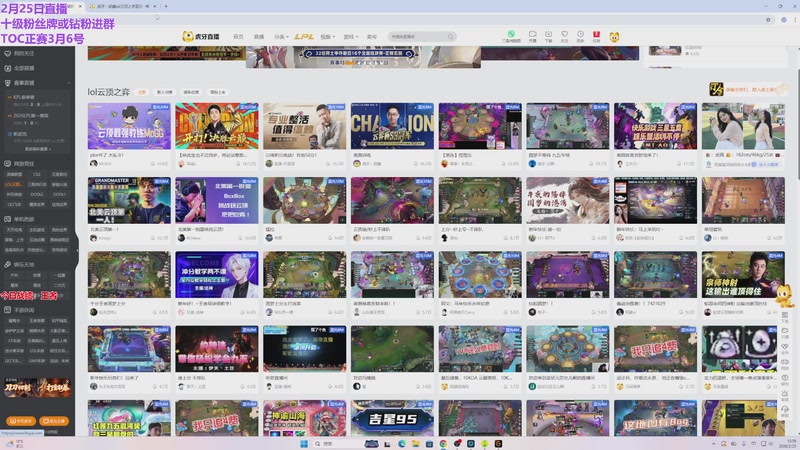The height and width of the screenshot is (450, 800).
Task: Open Chrome from the taskbar
Action: 443,443
